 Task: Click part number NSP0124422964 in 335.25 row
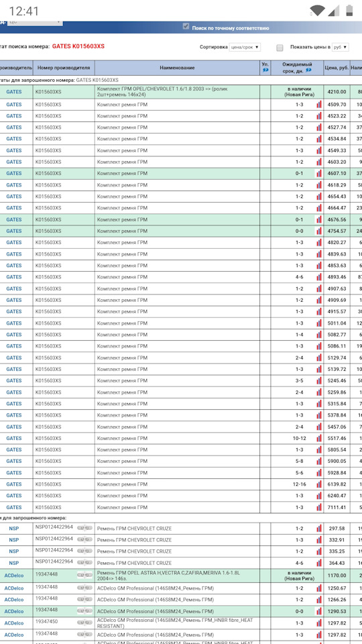click(x=54, y=550)
